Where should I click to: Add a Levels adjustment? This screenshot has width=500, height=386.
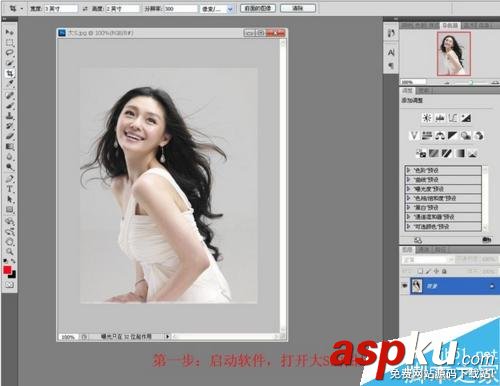click(440, 118)
